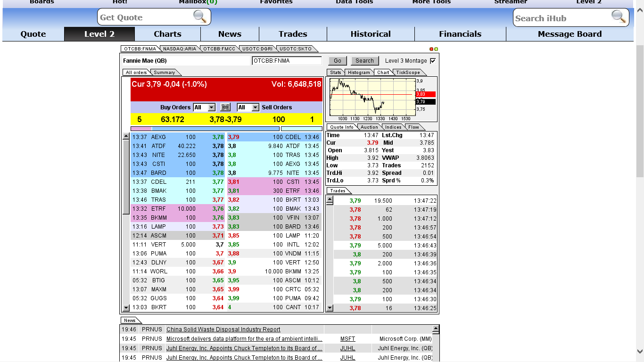Viewport: 644px width, 362px height.
Task: Switch to the Flow tab
Action: pos(413,127)
